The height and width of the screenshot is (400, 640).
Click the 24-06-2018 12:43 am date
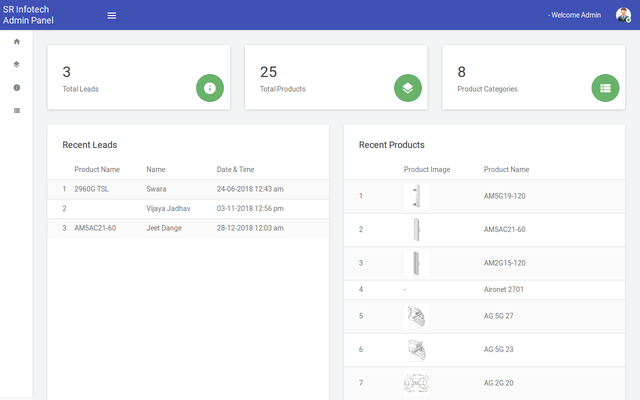(250, 189)
